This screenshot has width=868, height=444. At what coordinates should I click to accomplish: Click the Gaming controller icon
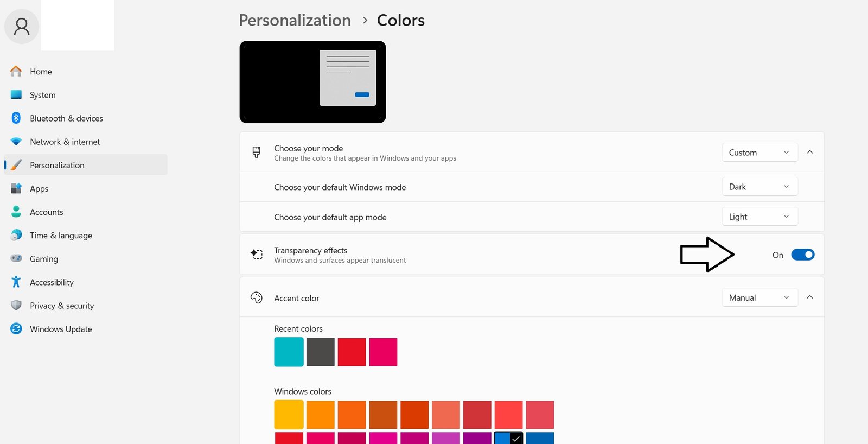coord(16,258)
